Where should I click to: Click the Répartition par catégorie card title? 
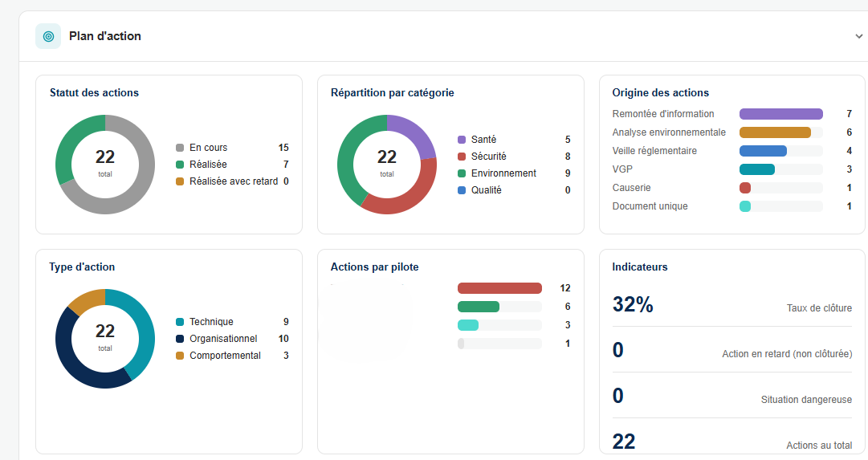393,93
